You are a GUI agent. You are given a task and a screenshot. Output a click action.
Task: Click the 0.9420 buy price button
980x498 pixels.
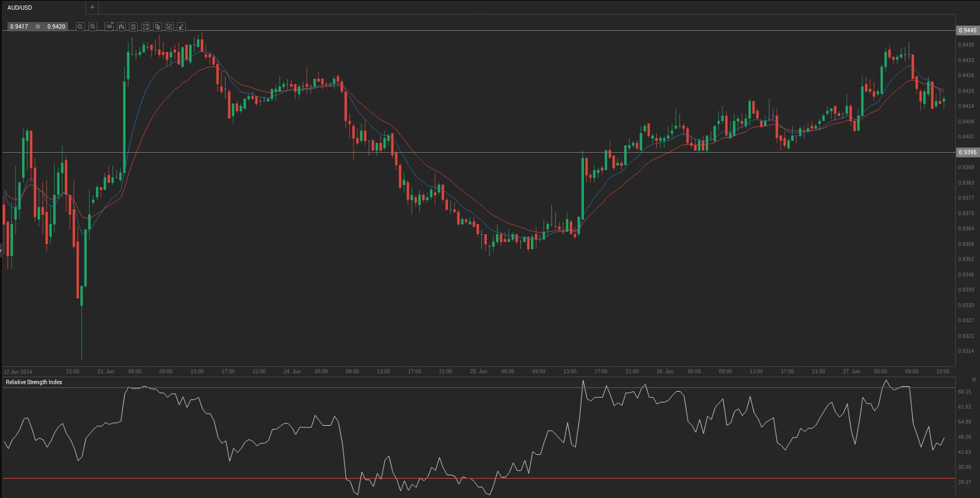click(56, 26)
